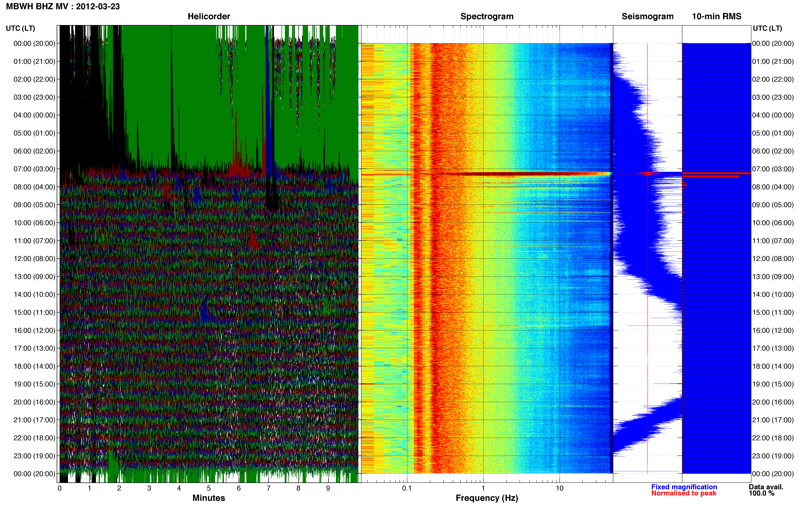Click the right-side '20:00 (16:00)' time label
Viewport: 812px width, 508px height.
tap(773, 402)
